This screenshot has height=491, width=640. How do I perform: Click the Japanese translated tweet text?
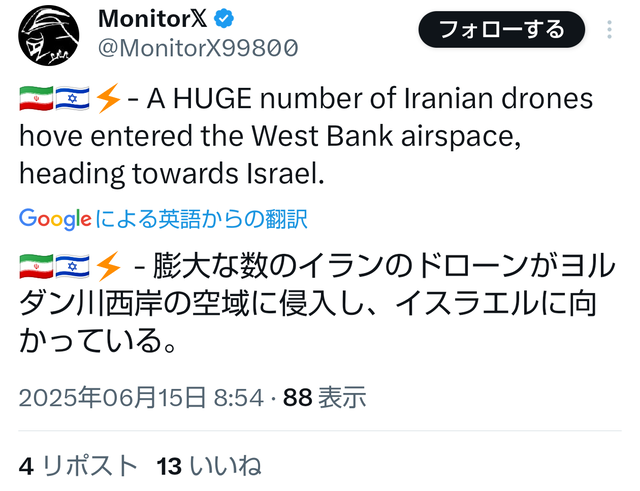[x=317, y=303]
